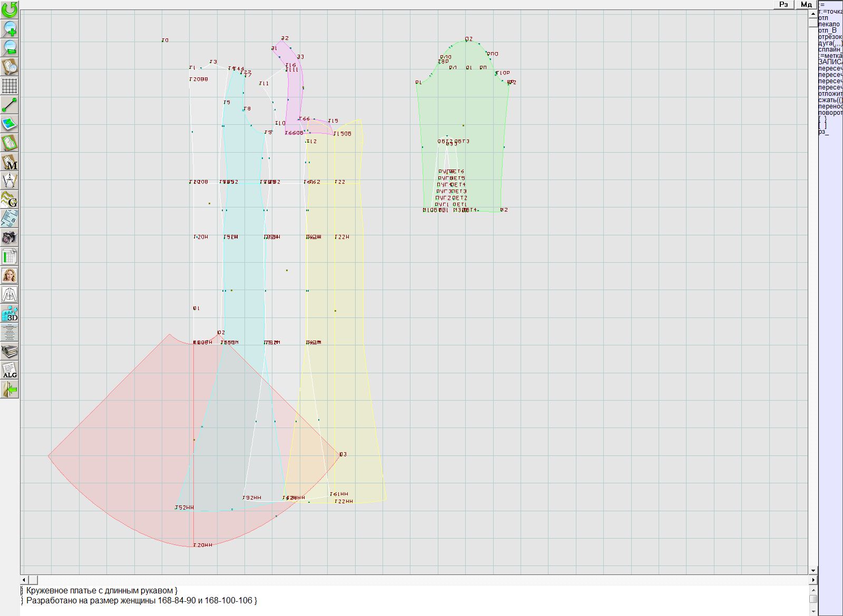Open the woman portrait icon

point(9,275)
